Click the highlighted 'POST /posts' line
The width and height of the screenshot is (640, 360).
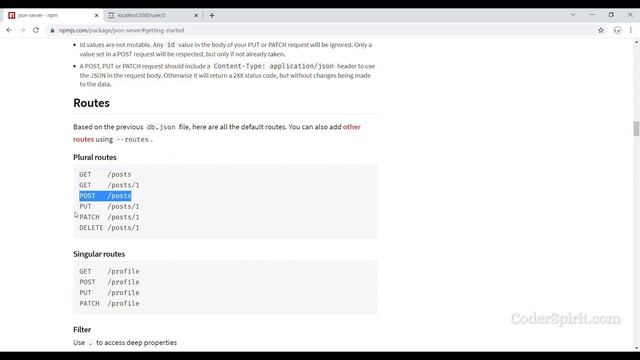(105, 196)
